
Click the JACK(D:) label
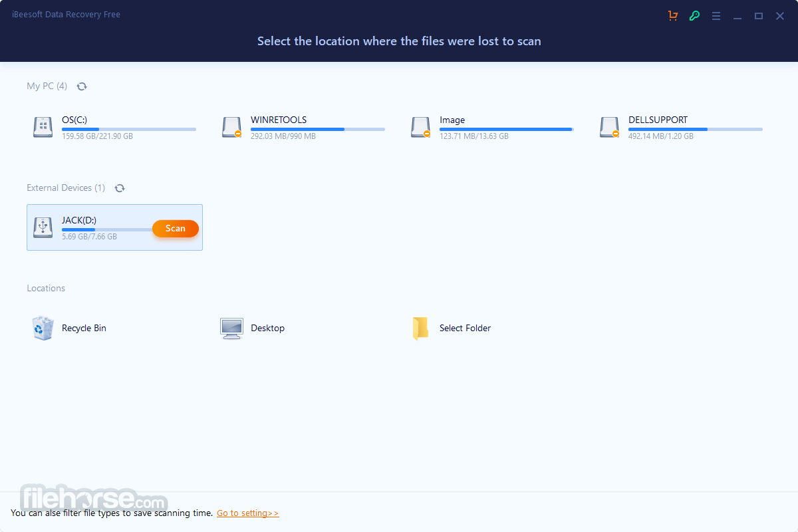click(79, 220)
